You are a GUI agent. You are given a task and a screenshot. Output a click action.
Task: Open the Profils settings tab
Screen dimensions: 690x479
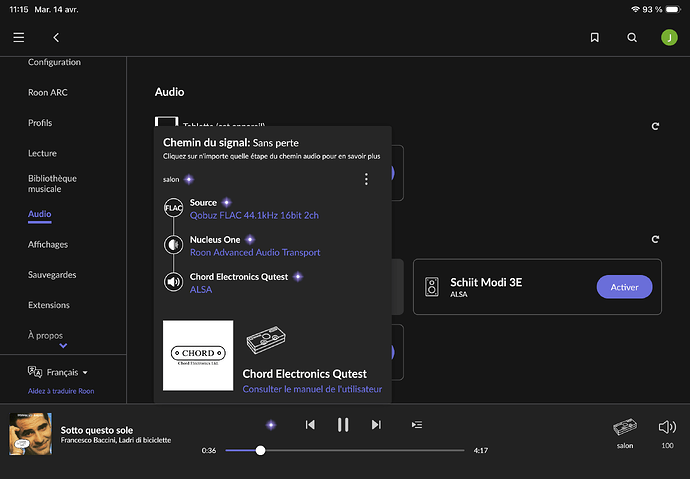40,123
